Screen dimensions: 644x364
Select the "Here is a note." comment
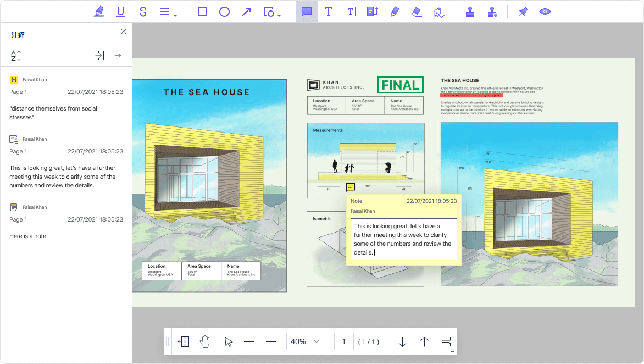[x=29, y=236]
